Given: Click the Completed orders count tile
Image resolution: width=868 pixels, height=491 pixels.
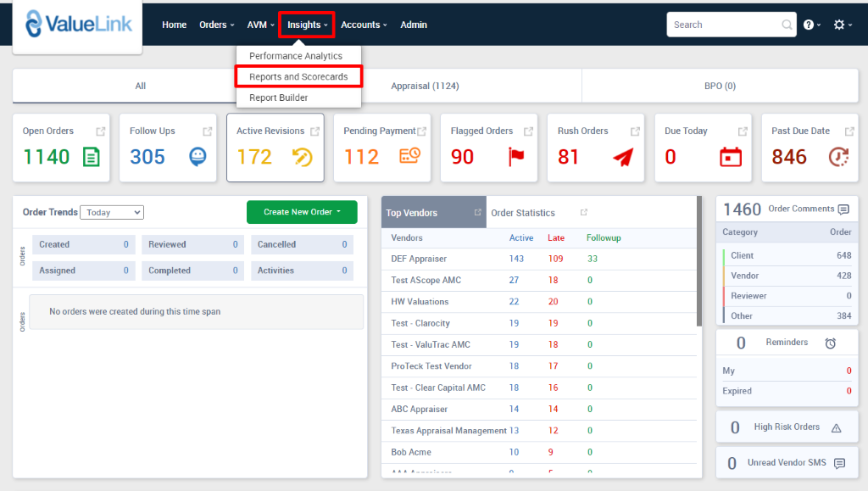Looking at the screenshot, I should 192,271.
